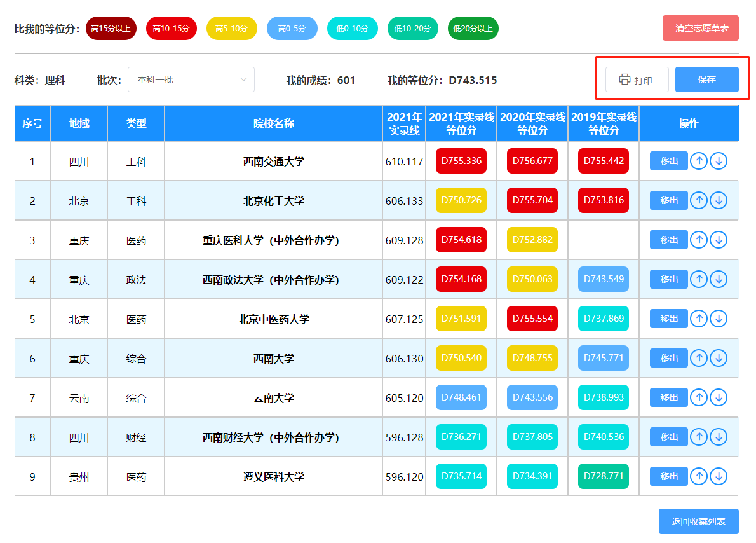Click down arrow icon for 遵义医科大学
The width and height of the screenshot is (756, 543).
tap(719, 476)
